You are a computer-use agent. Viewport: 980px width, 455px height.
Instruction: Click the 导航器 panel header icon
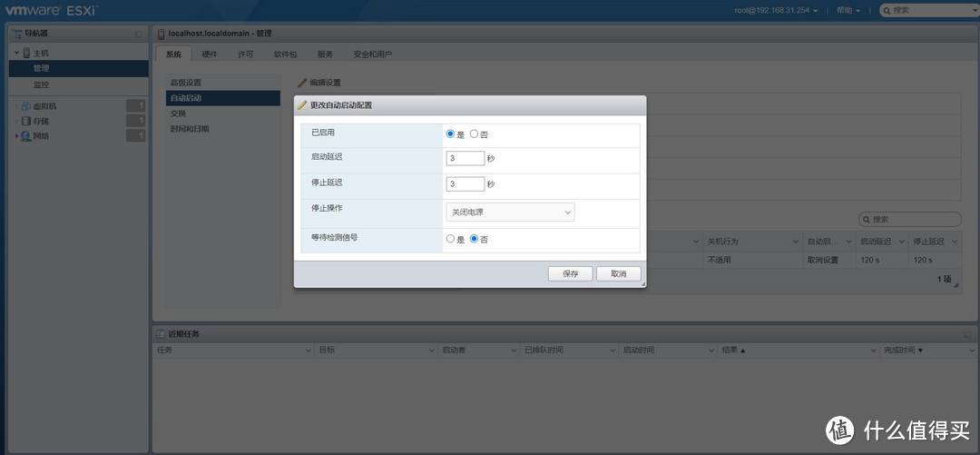tap(17, 34)
